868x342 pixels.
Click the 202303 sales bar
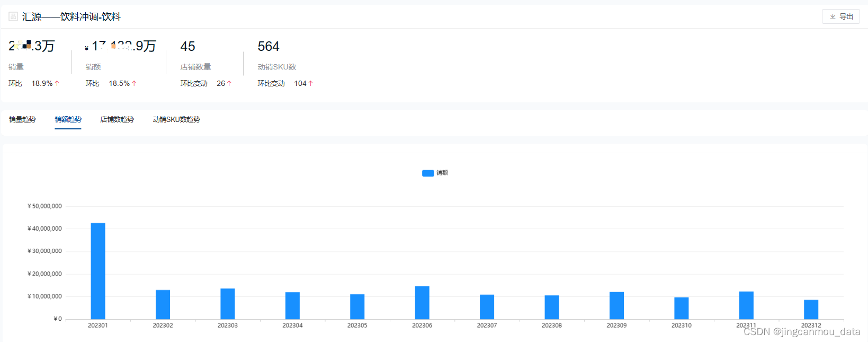point(228,304)
